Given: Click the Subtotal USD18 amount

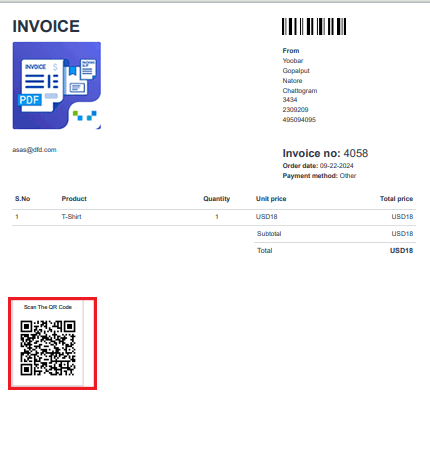Looking at the screenshot, I should pos(402,234).
